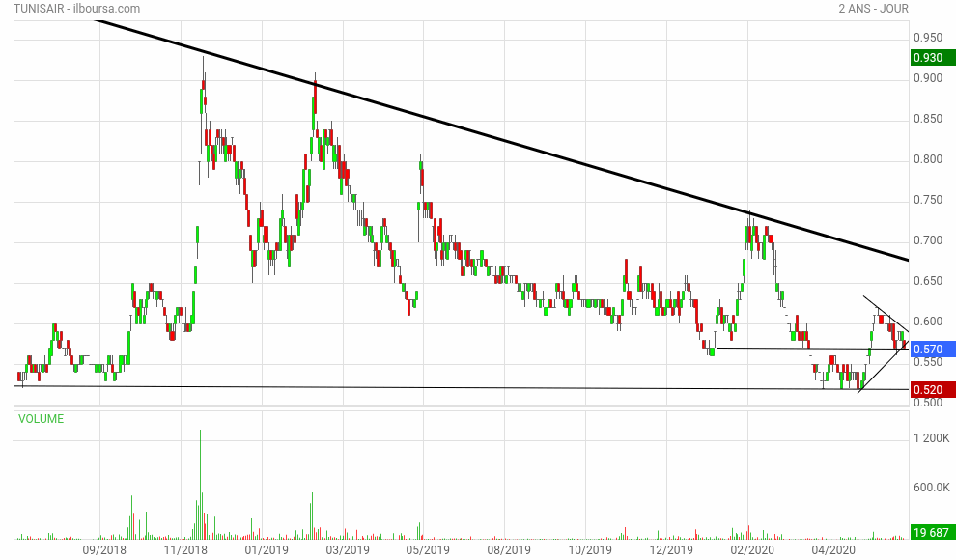This screenshot has height=560, width=956.
Task: Click the 09/2018 date axis label
Action: pyautogui.click(x=104, y=550)
